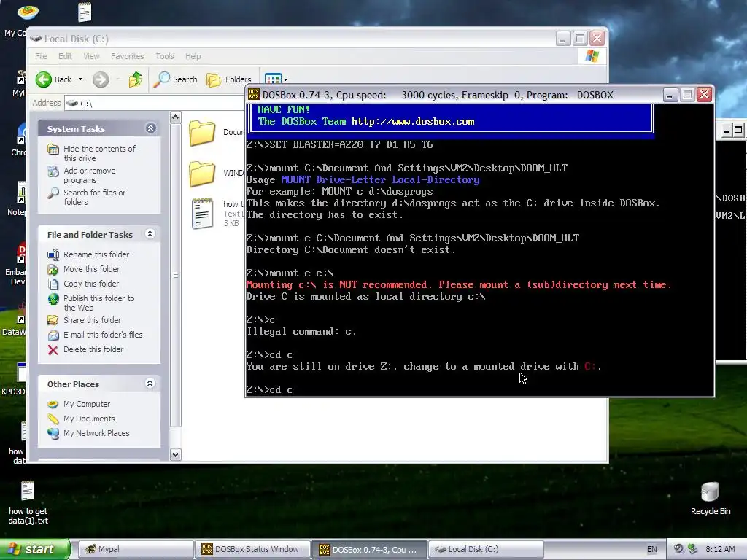Go Back in Local Disk window
Viewport: 747px width, 560px height.
point(53,79)
